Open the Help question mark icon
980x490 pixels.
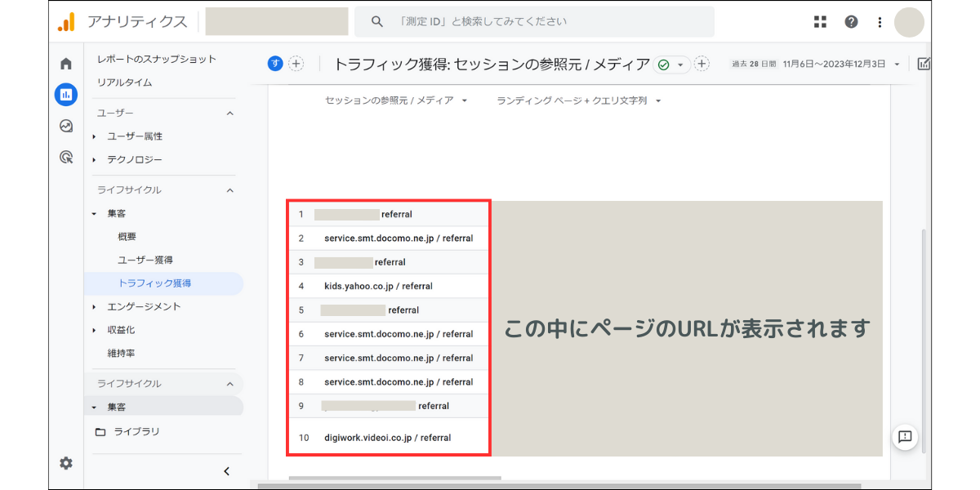pyautogui.click(x=851, y=22)
